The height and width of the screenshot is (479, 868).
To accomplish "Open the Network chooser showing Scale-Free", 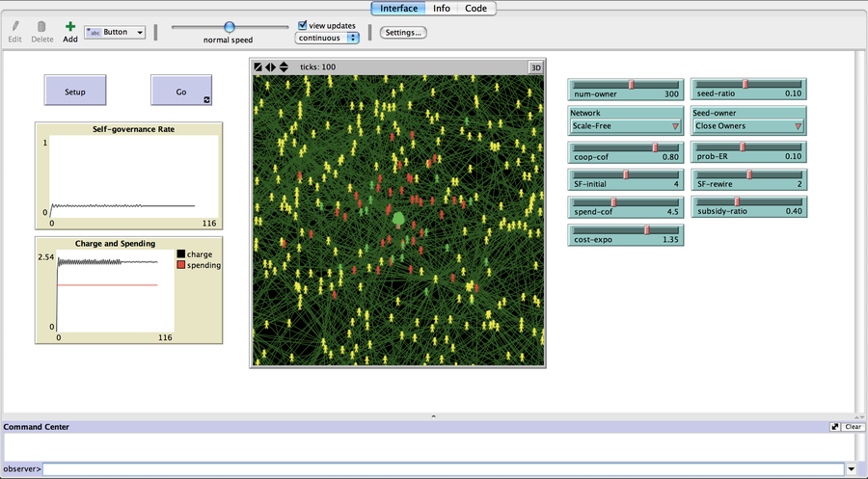I will tap(626, 125).
